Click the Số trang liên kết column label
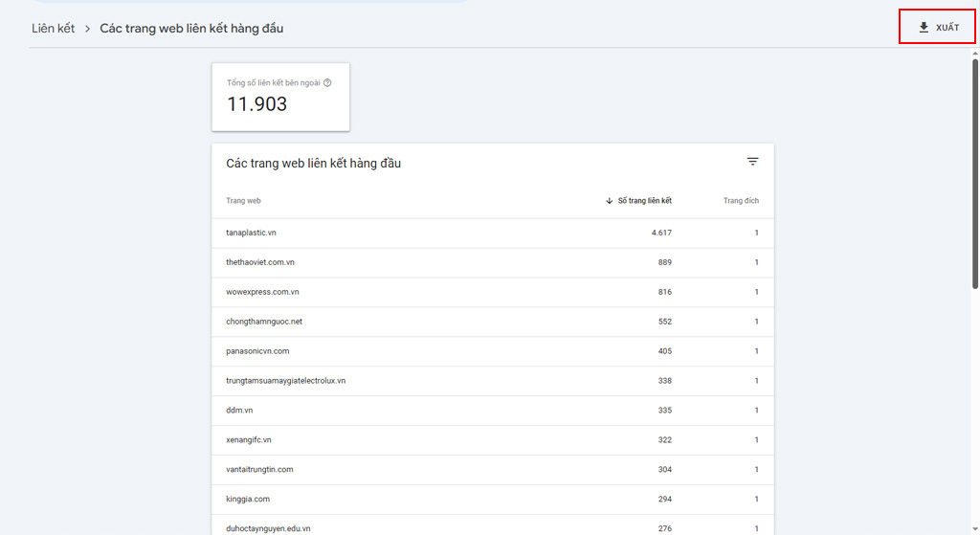 (645, 201)
